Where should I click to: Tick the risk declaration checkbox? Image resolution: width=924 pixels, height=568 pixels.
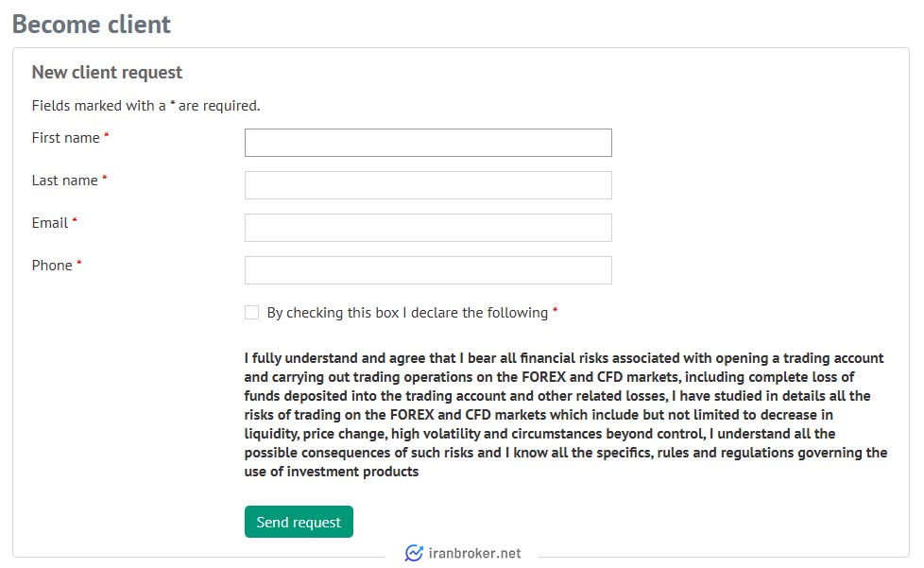(x=251, y=312)
